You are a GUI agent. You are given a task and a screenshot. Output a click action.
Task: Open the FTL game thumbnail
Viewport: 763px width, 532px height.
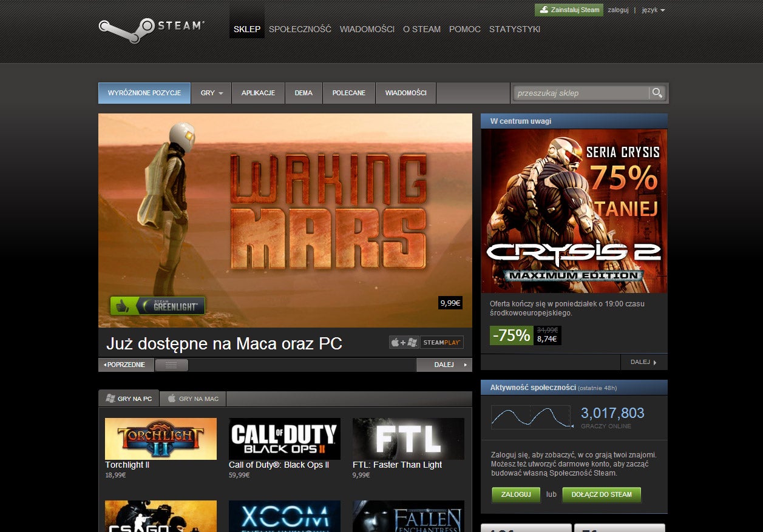[x=409, y=439]
